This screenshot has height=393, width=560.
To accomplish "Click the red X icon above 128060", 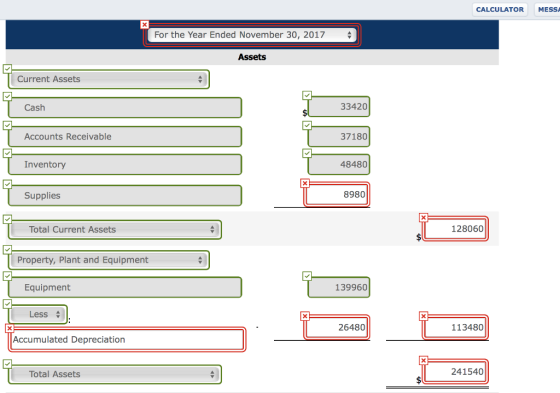I will [423, 218].
